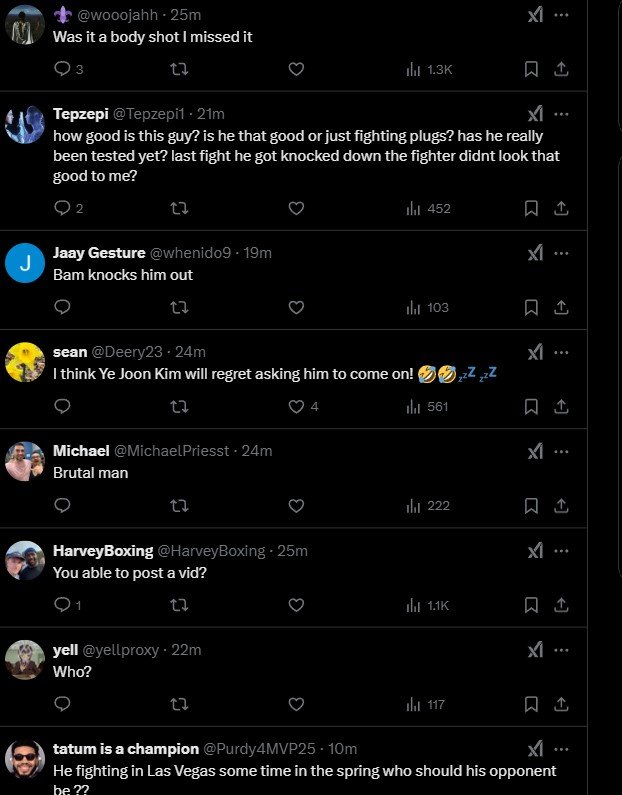This screenshot has height=795, width=622.
Task: Reply to HarveyBoxing's video request
Action: 62,605
